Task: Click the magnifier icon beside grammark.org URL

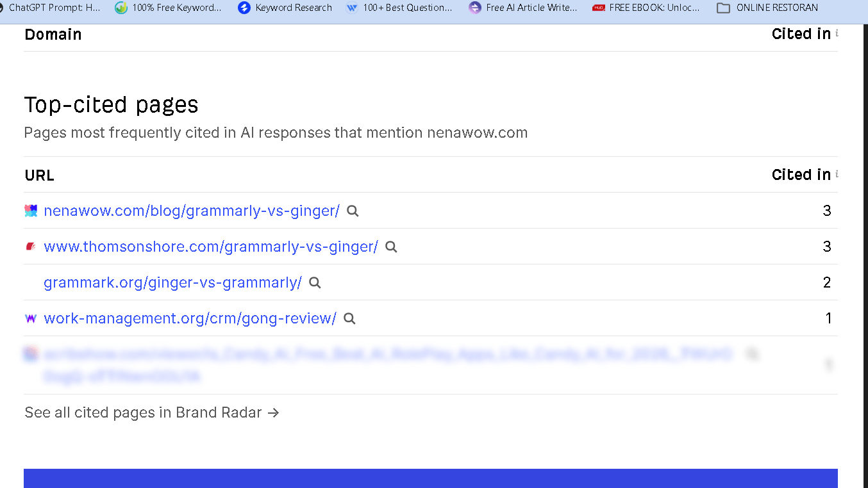Action: click(x=315, y=282)
